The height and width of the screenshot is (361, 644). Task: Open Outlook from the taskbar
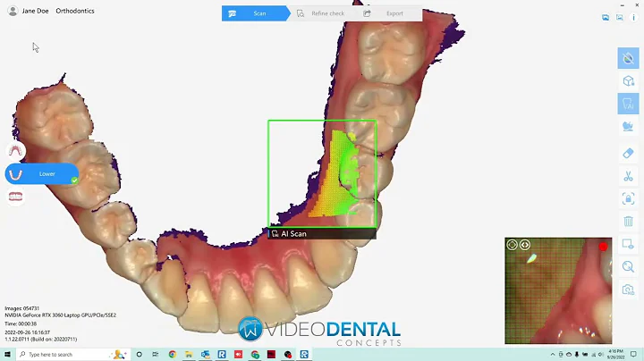[206, 354]
